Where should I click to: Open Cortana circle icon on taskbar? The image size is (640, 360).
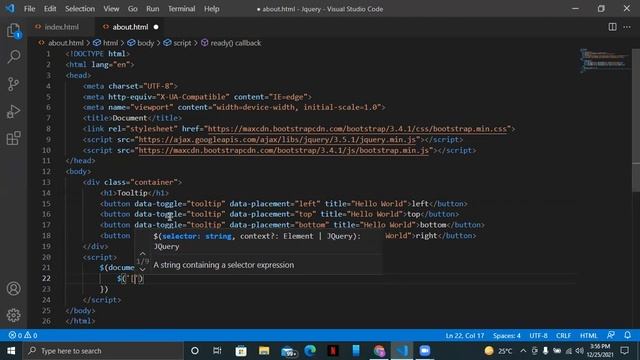click(195, 351)
